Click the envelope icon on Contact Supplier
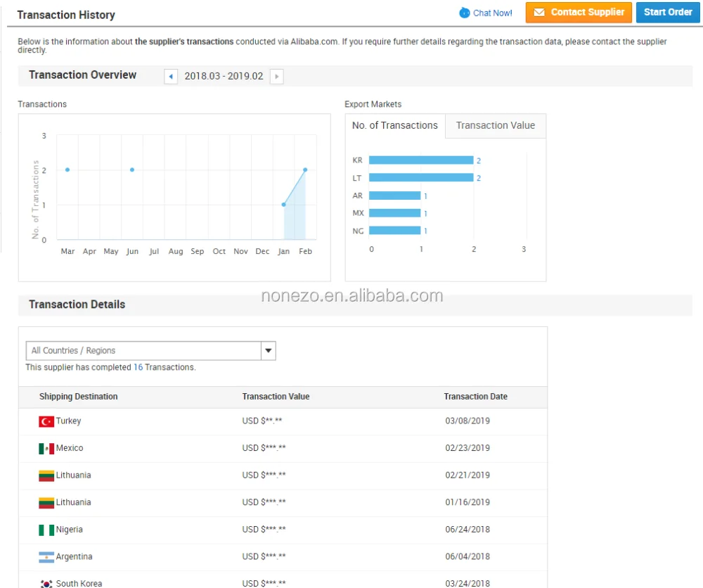Screen dimensions: 703x588 [539, 13]
